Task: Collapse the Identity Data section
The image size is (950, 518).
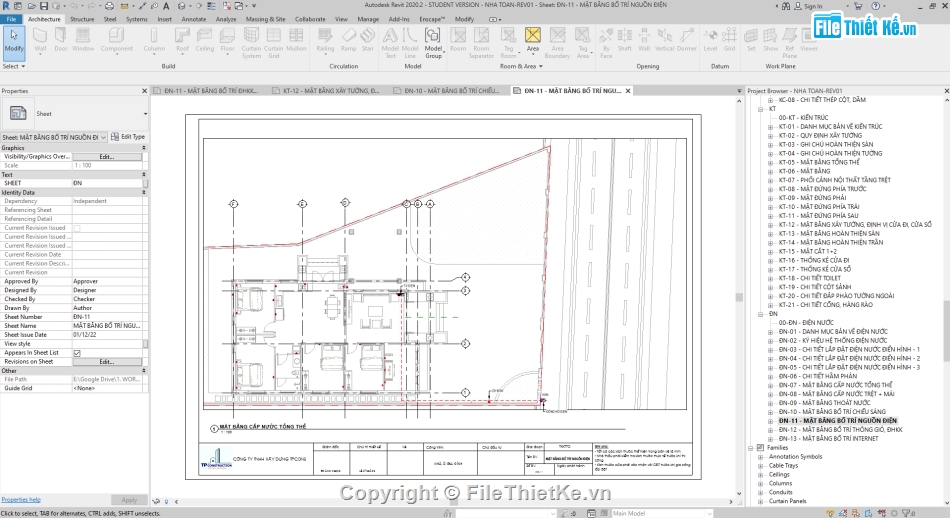Action: (x=144, y=193)
